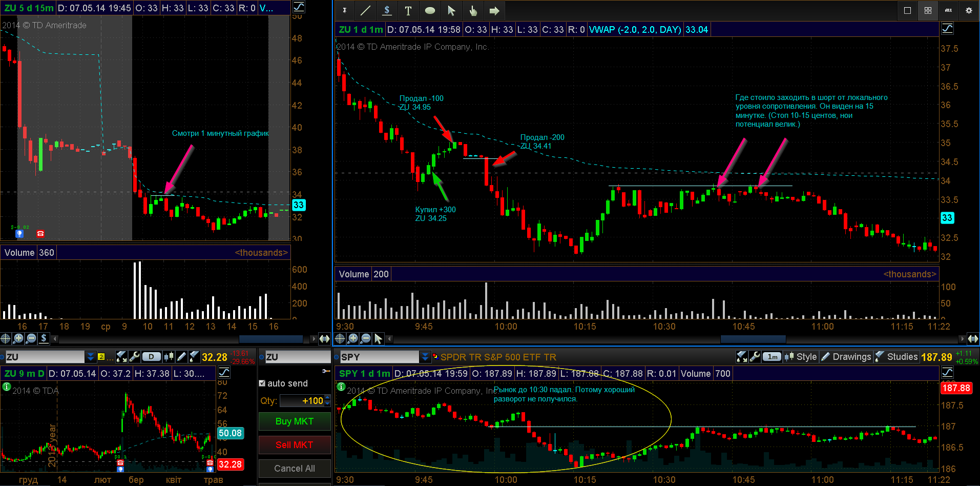Click the SPY symbol input field
This screenshot has height=486, width=980.
point(379,357)
